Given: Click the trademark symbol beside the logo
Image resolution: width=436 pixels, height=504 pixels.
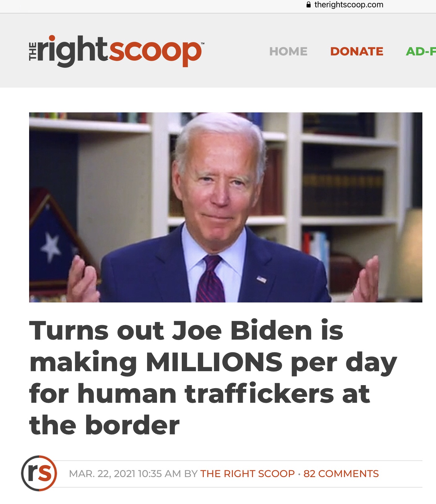Looking at the screenshot, I should pos(203,44).
